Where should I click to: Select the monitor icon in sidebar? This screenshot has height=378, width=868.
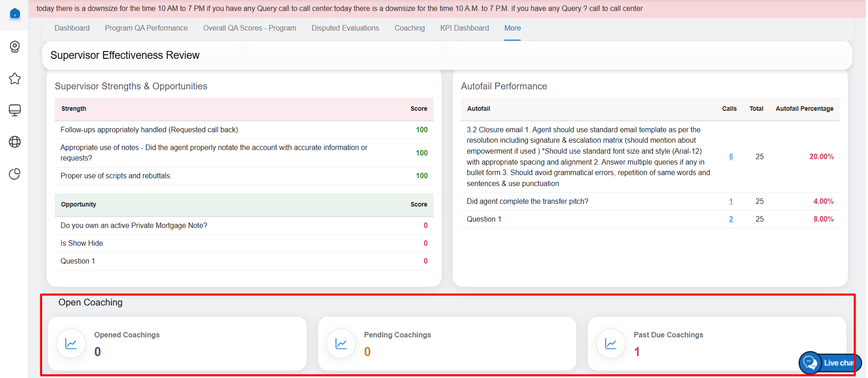click(x=15, y=110)
